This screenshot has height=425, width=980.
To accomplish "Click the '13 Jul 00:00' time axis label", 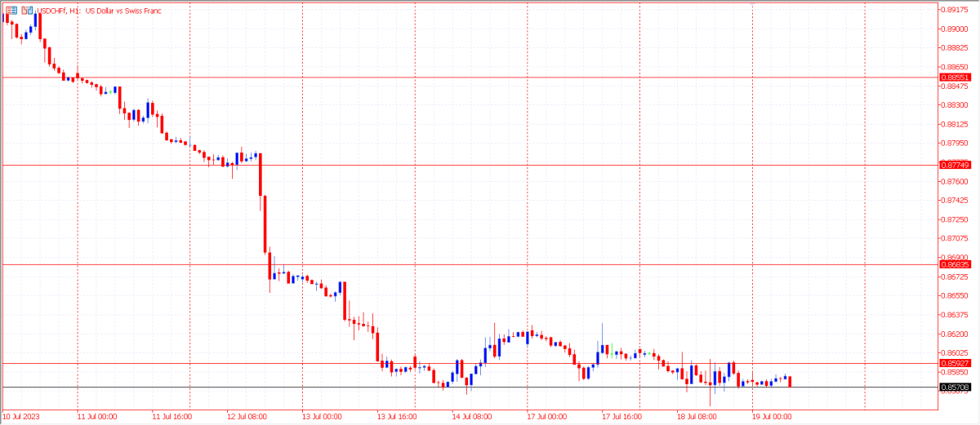I will coord(321,416).
